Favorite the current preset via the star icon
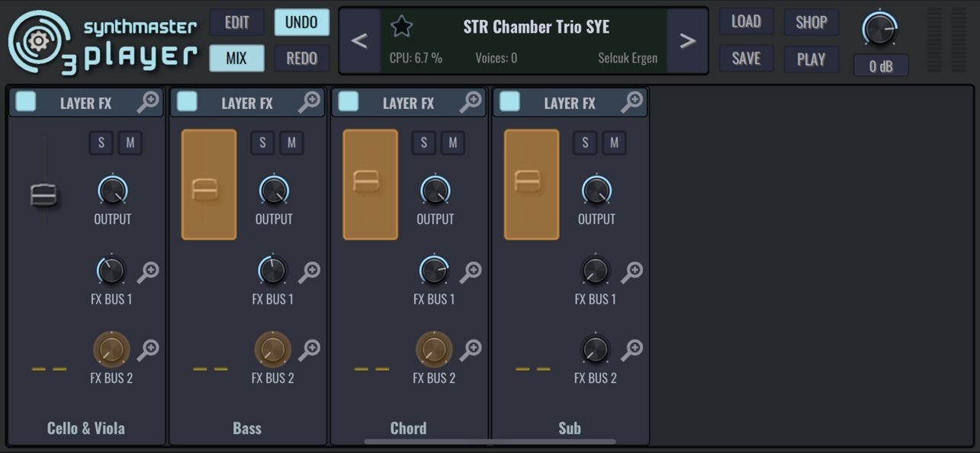 pos(402,26)
